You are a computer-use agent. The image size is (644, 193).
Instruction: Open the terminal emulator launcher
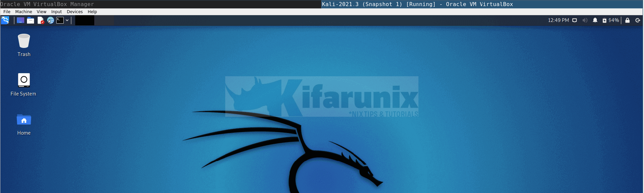(60, 21)
